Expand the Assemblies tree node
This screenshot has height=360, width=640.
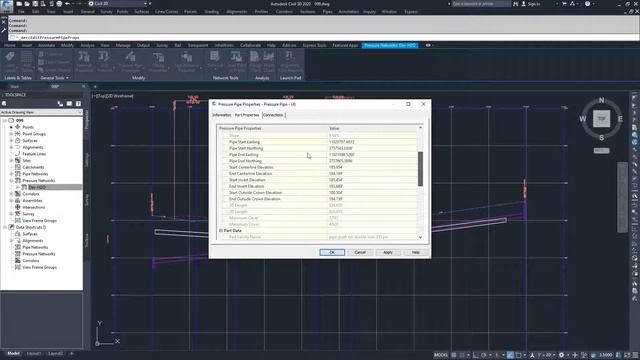coord(11,200)
